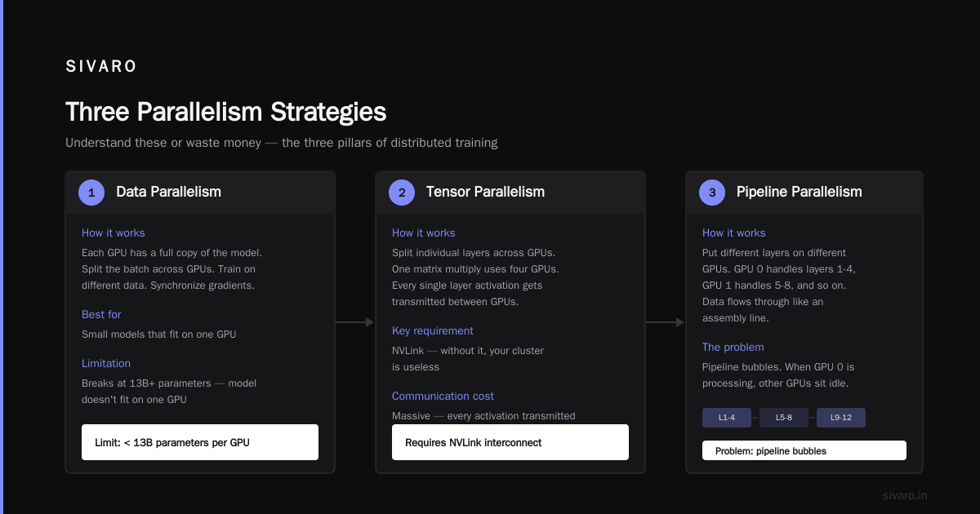
Task: Click arrow between Tensor and Pipeline cards
Action: click(665, 322)
